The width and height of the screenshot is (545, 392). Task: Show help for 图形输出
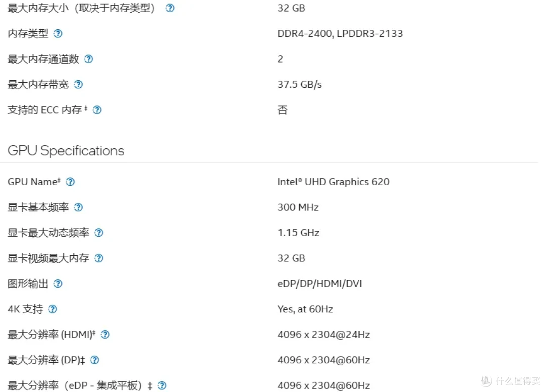click(x=58, y=284)
